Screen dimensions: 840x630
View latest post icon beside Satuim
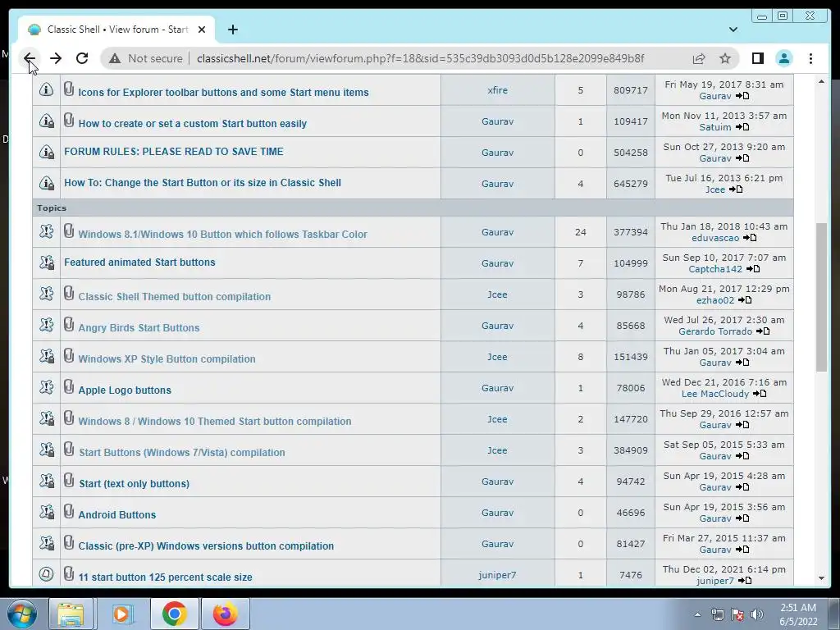pos(742,127)
